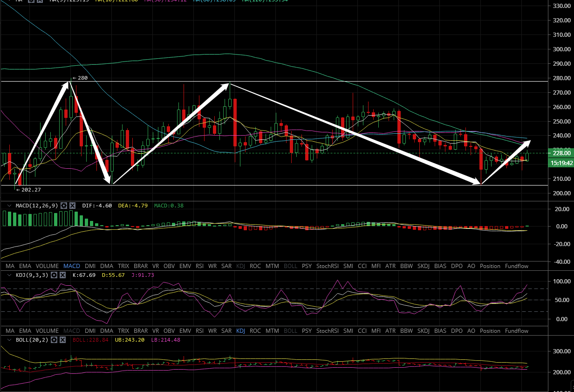Select Position tab in row below KDJ panel

[490, 331]
